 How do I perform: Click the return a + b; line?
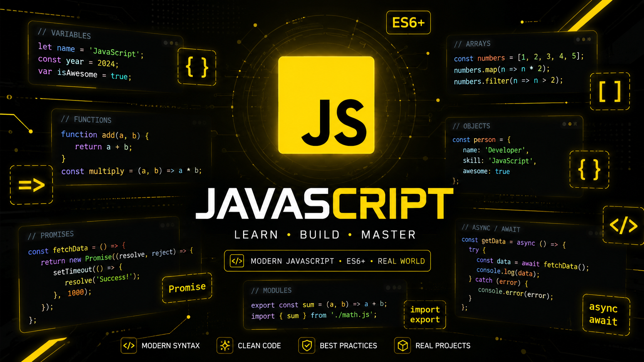click(x=103, y=147)
